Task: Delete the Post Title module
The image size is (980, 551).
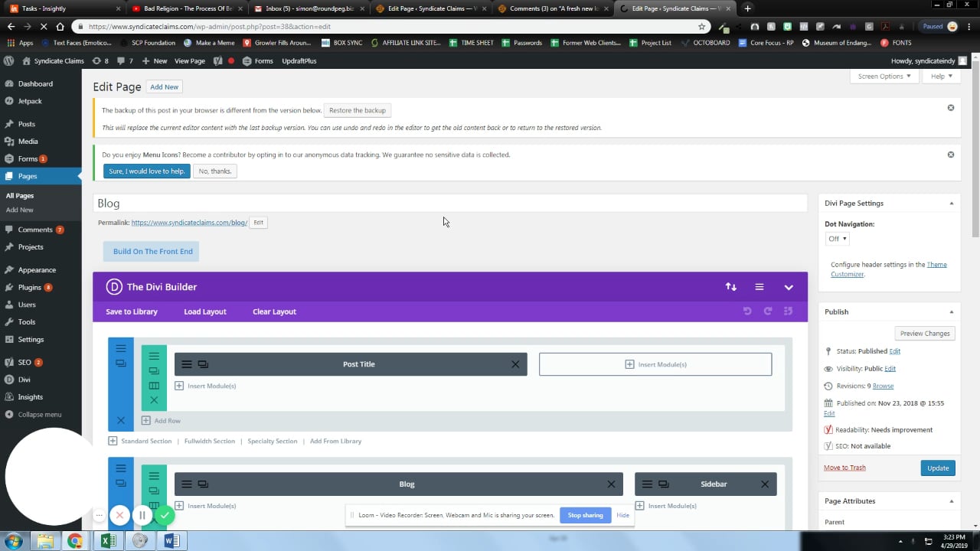Action: pyautogui.click(x=515, y=364)
